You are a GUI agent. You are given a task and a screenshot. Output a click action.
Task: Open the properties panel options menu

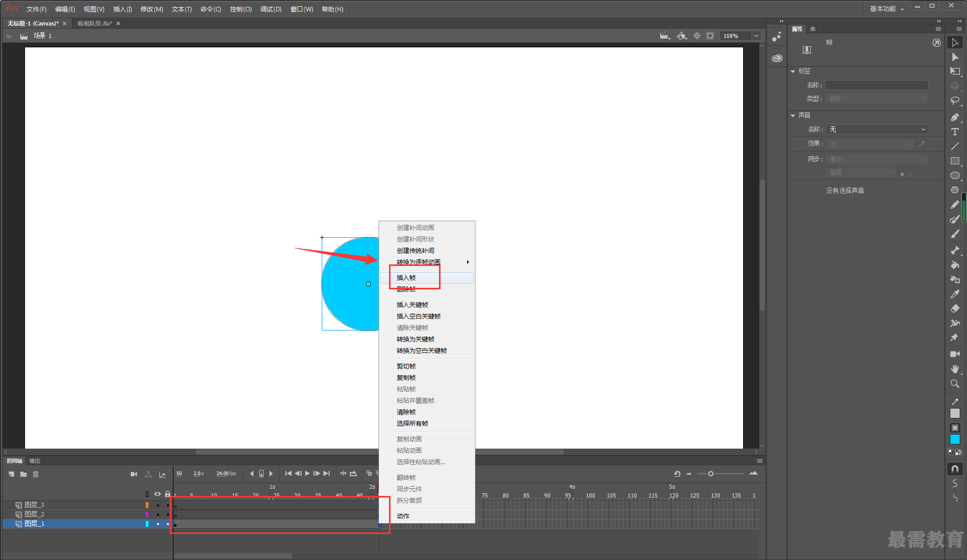click(x=938, y=29)
